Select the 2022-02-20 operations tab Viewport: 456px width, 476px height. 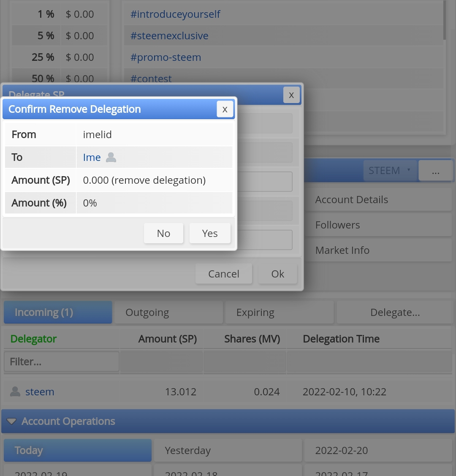[x=378, y=450]
